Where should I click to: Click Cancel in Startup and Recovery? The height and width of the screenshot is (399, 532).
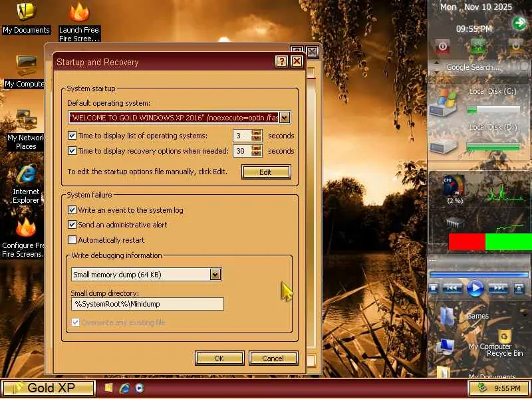click(x=273, y=358)
